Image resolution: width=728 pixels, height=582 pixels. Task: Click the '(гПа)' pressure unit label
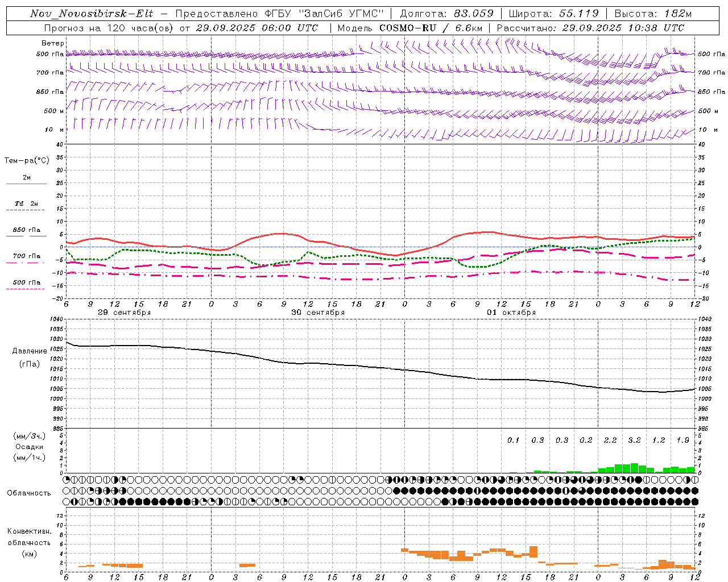[x=30, y=364]
